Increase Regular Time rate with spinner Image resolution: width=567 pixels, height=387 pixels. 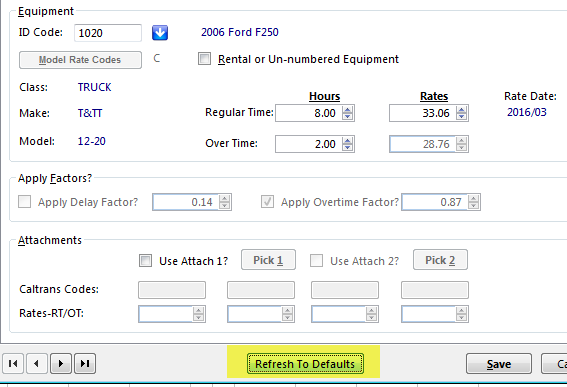pyautogui.click(x=461, y=110)
